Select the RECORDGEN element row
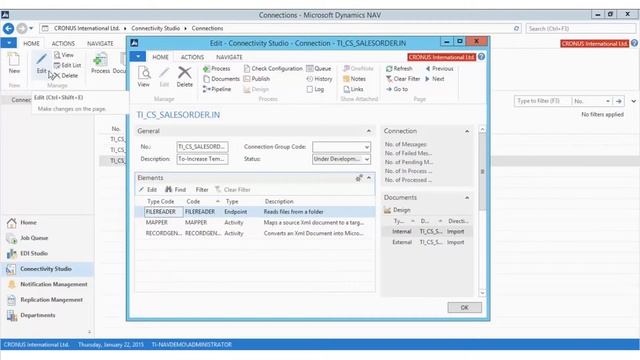 [255, 233]
